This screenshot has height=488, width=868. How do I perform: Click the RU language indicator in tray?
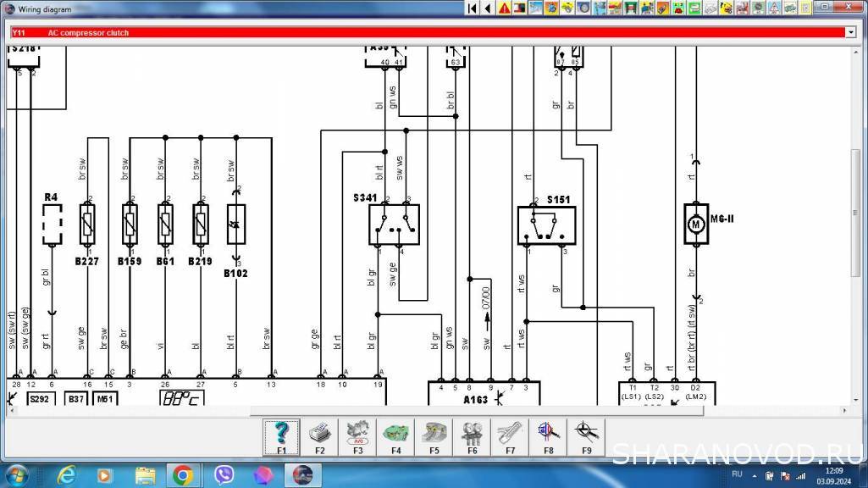[x=737, y=474]
